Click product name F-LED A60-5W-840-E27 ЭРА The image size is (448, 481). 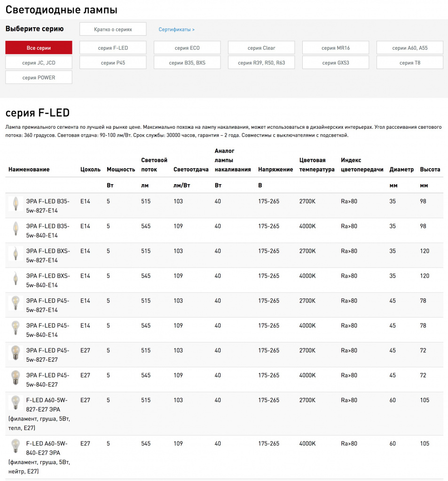click(x=39, y=457)
